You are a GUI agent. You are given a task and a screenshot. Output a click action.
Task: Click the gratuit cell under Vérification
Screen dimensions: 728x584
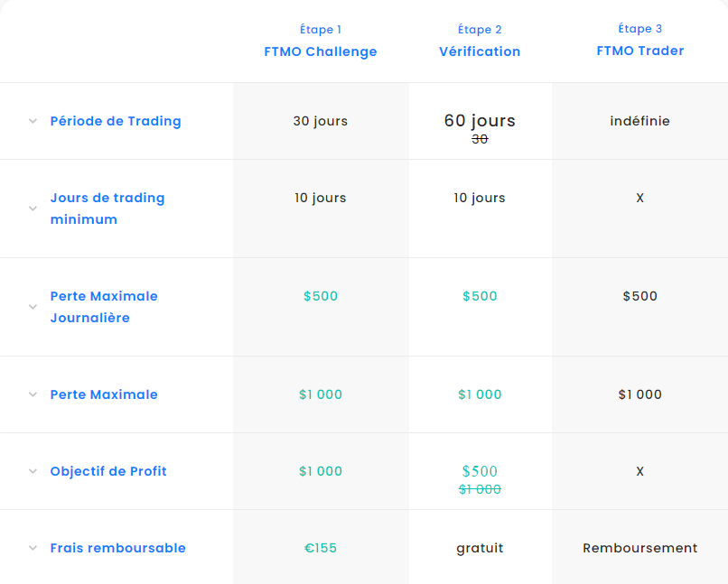coord(480,548)
